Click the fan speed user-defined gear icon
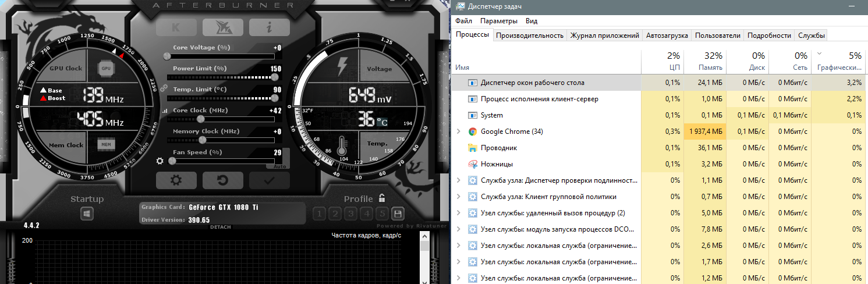The height and width of the screenshot is (284, 868). pos(160,161)
